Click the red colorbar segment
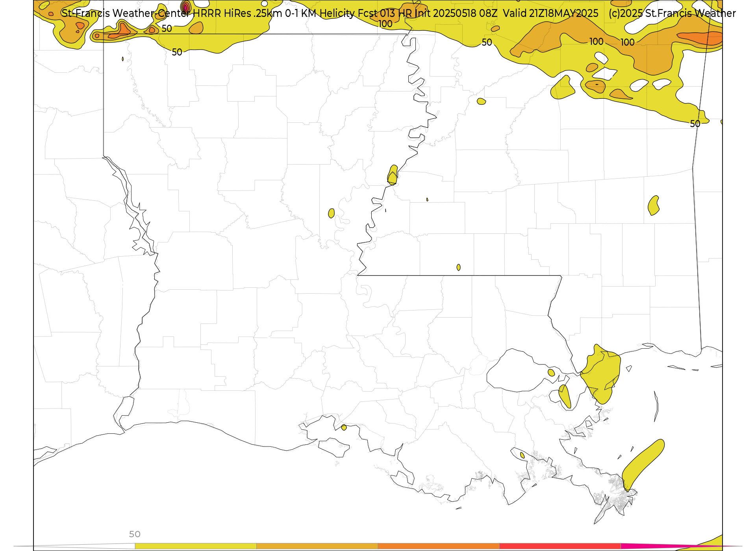756x551 pixels. pyautogui.click(x=560, y=546)
